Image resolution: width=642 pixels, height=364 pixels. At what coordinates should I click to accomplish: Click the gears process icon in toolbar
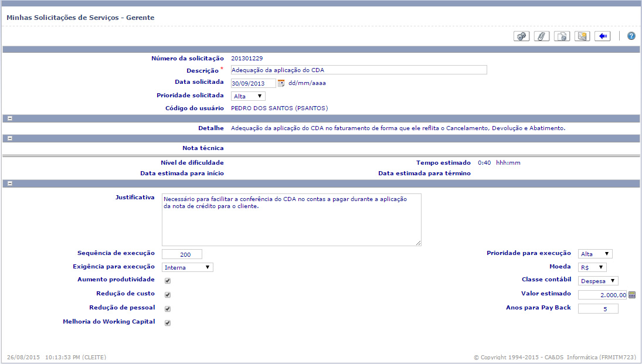point(521,36)
